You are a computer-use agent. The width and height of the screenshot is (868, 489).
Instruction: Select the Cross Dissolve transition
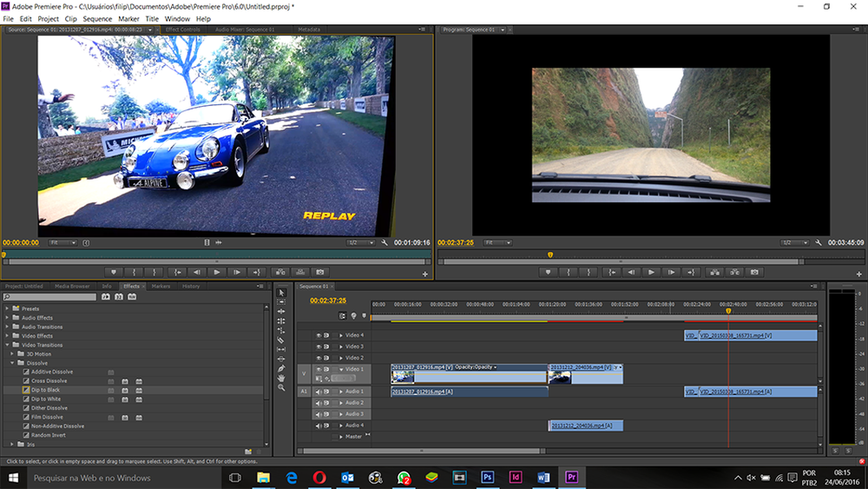coord(49,381)
